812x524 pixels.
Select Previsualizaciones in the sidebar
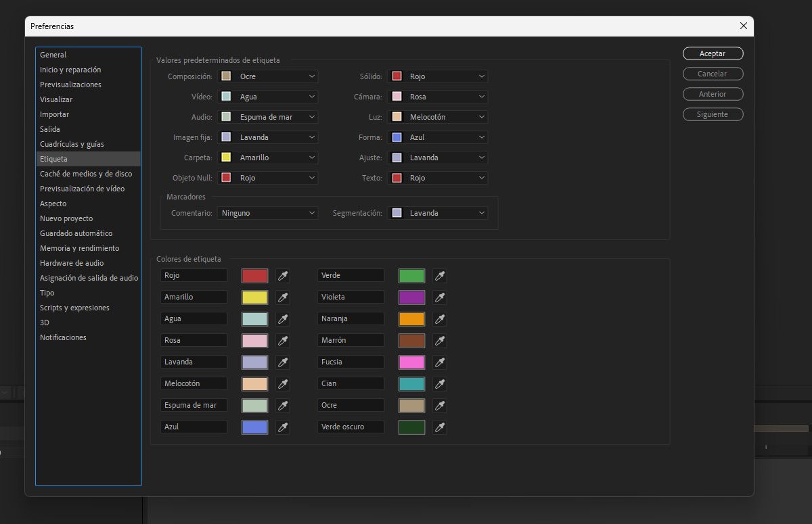point(89,85)
